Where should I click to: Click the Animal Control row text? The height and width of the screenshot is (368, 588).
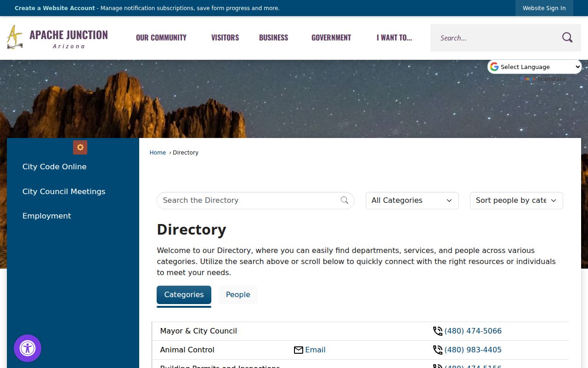(187, 350)
